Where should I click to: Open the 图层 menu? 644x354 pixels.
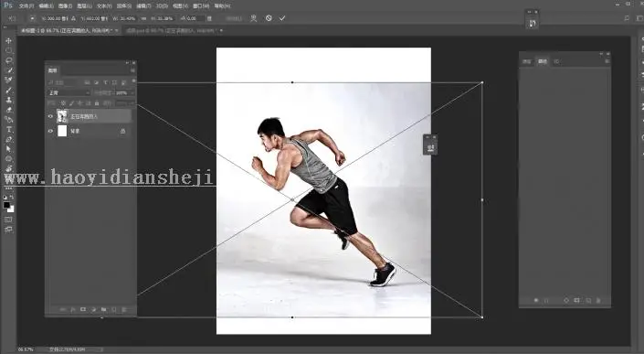pyautogui.click(x=84, y=6)
